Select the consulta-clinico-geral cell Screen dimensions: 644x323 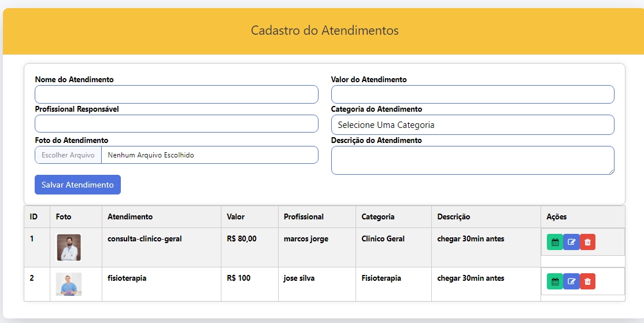pyautogui.click(x=145, y=239)
